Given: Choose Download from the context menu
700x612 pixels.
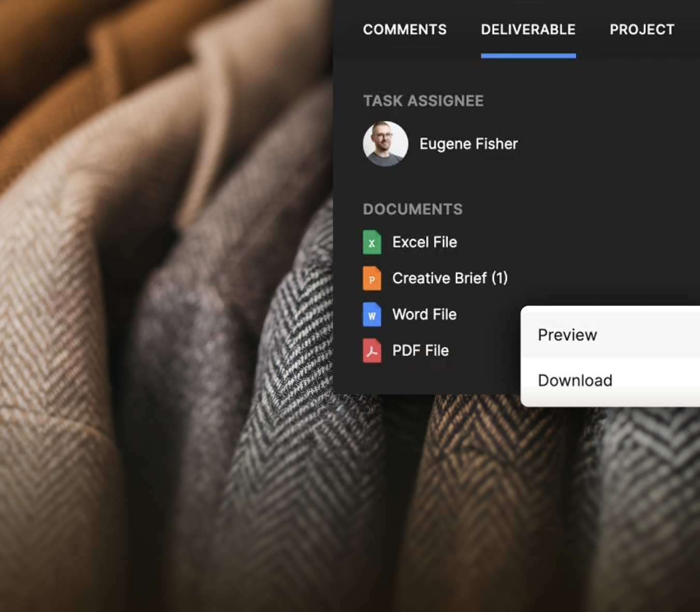Looking at the screenshot, I should tap(575, 381).
